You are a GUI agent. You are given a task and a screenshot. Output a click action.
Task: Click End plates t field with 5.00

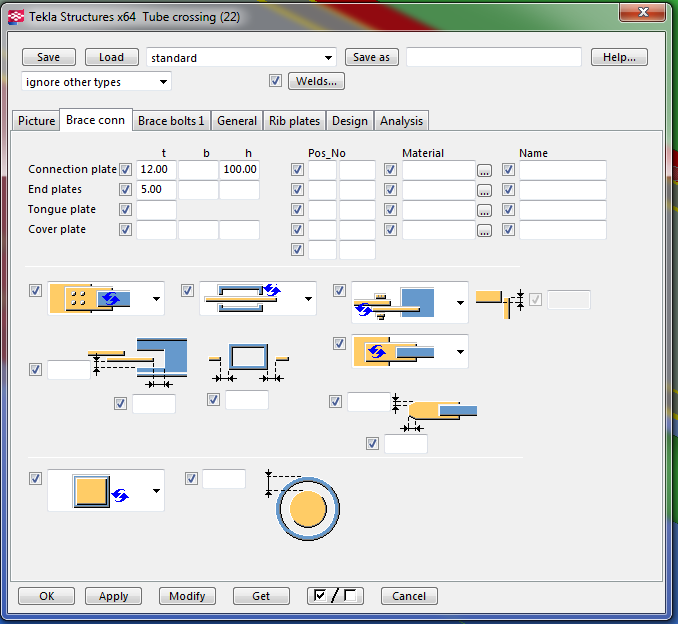(x=156, y=189)
